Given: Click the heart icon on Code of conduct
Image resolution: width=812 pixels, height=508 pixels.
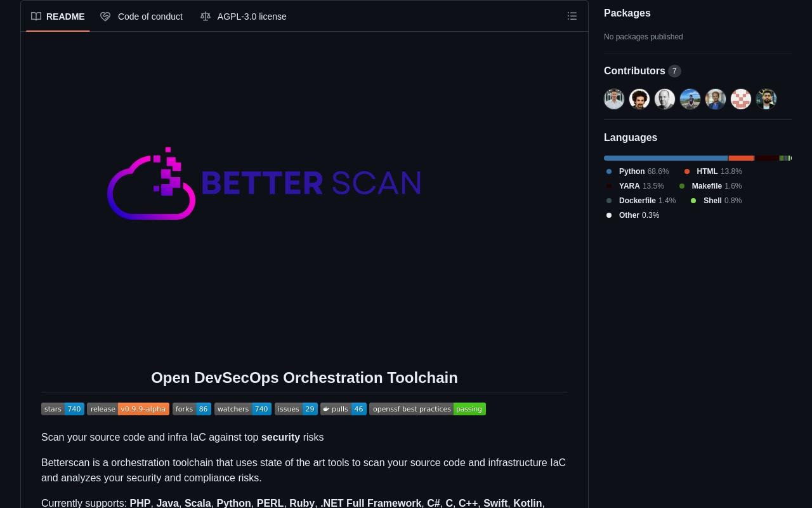Looking at the screenshot, I should coord(105,17).
